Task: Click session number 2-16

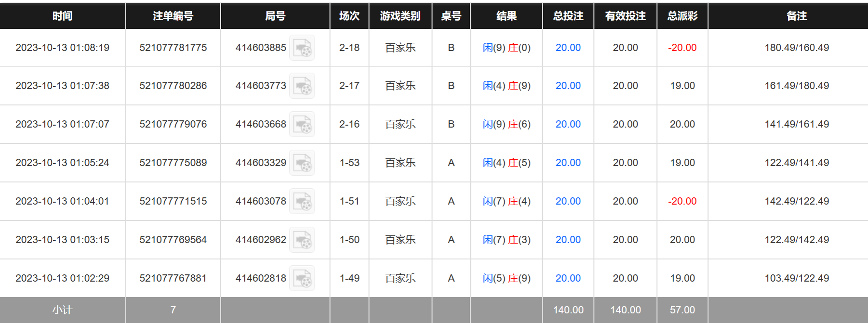Action: pyautogui.click(x=349, y=124)
